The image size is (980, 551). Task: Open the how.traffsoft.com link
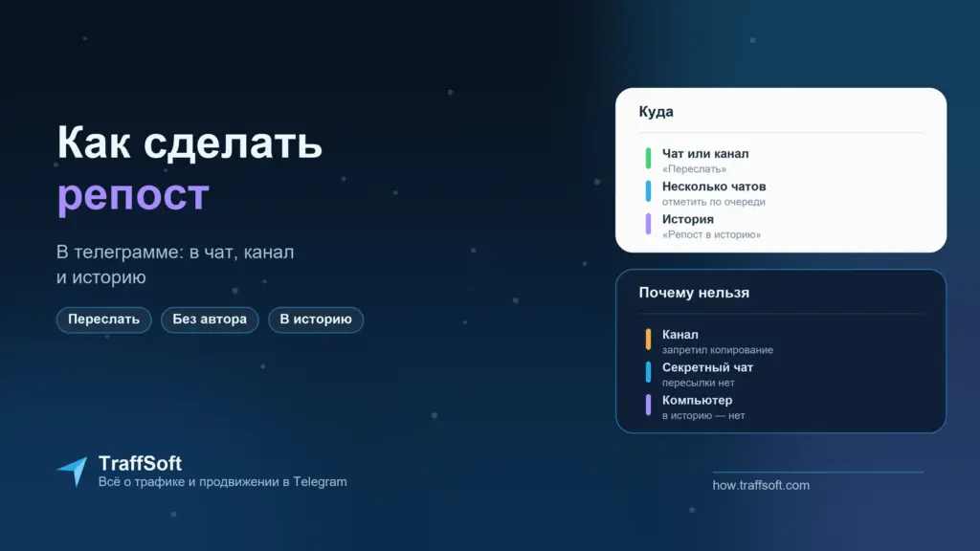(x=761, y=485)
